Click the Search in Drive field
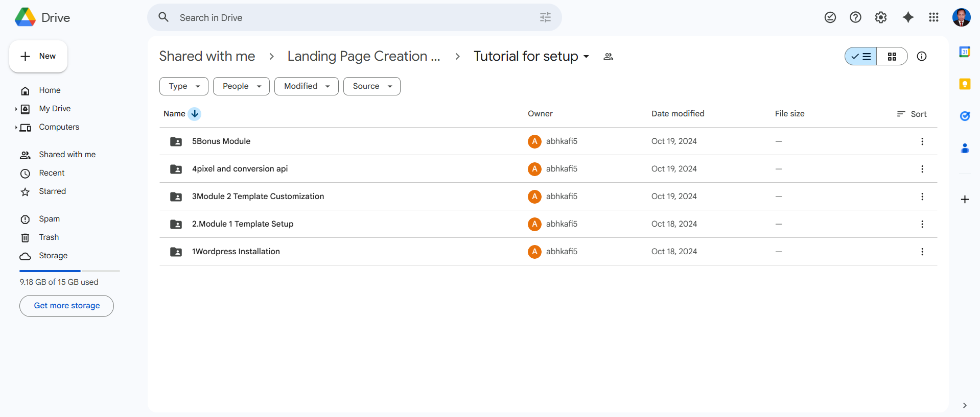 (x=353, y=18)
